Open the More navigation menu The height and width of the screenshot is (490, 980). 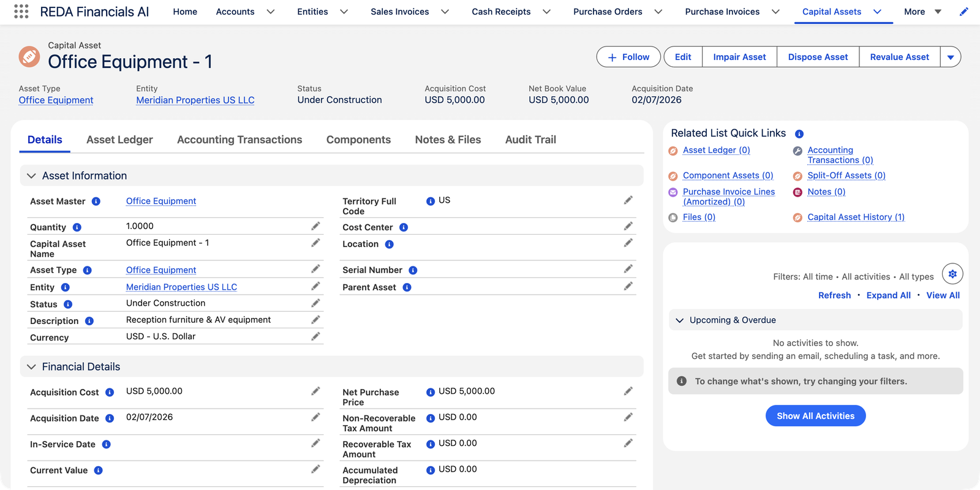tap(923, 12)
